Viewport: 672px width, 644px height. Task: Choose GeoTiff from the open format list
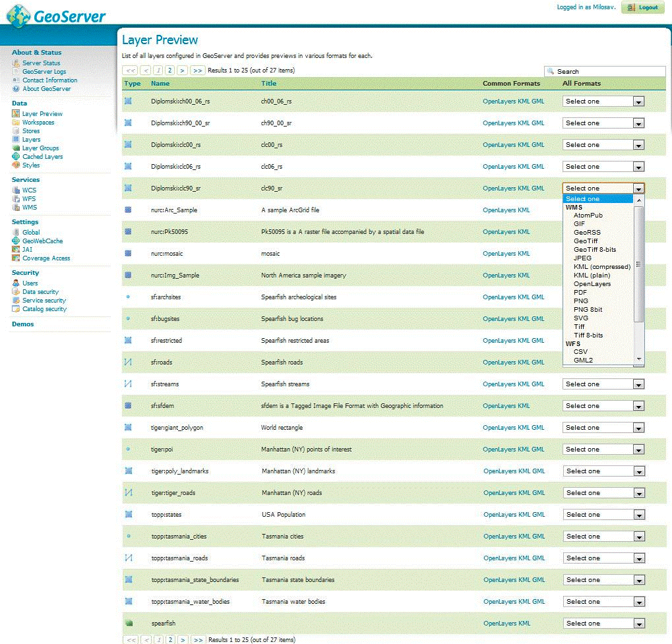pos(586,241)
